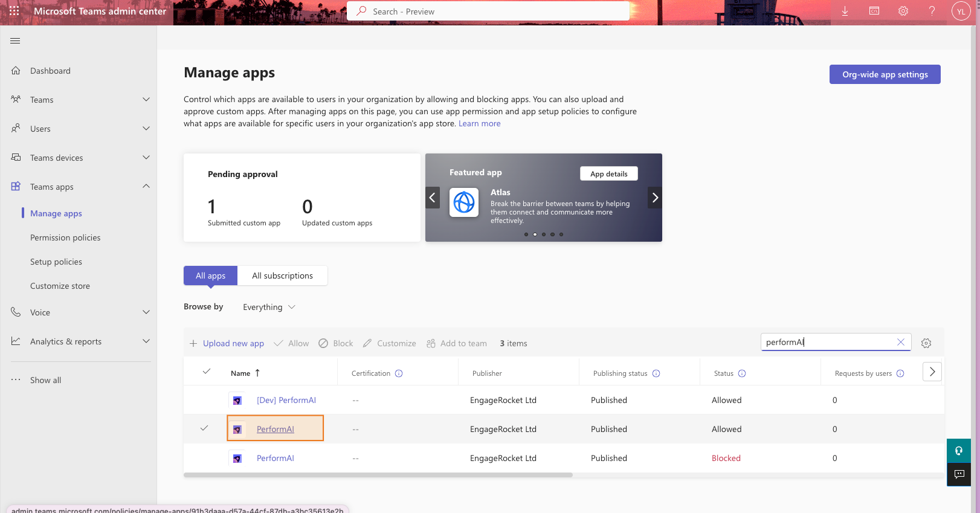
Task: Show previous featured app
Action: point(433,198)
